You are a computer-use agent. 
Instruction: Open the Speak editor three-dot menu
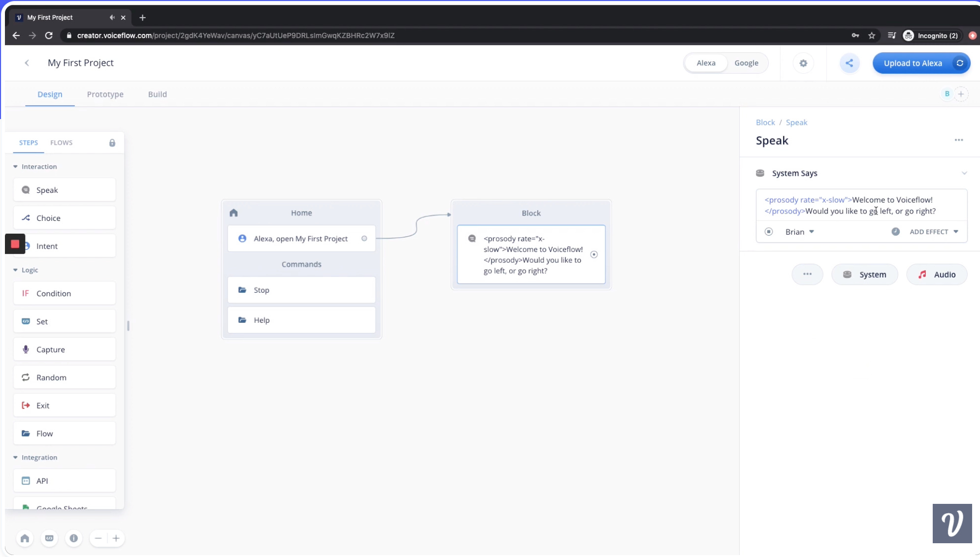click(x=959, y=140)
